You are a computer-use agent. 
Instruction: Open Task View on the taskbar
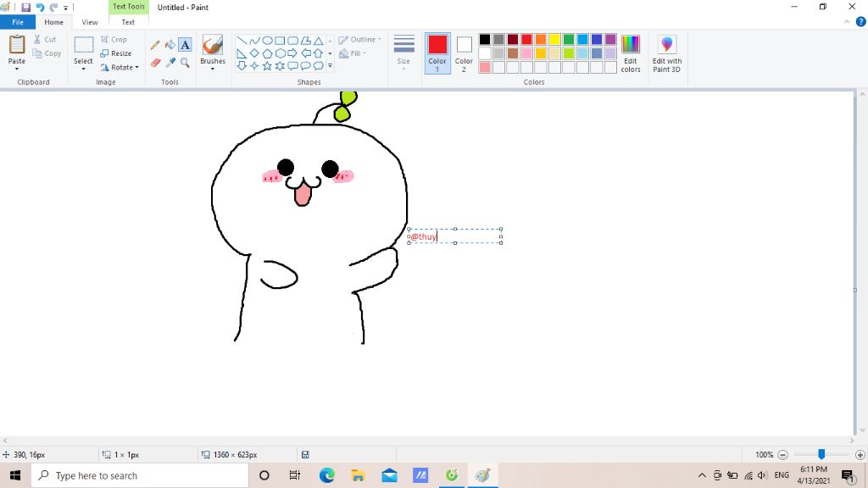(295, 475)
